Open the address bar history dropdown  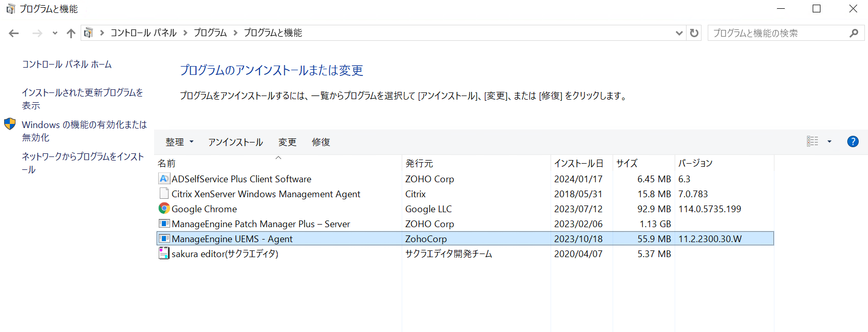[x=679, y=33]
